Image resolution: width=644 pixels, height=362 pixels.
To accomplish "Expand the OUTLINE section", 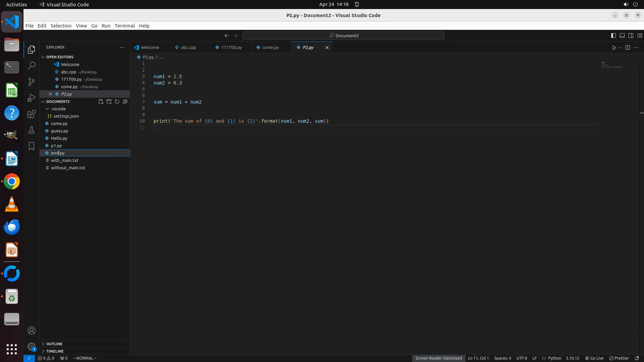I will pos(54,344).
